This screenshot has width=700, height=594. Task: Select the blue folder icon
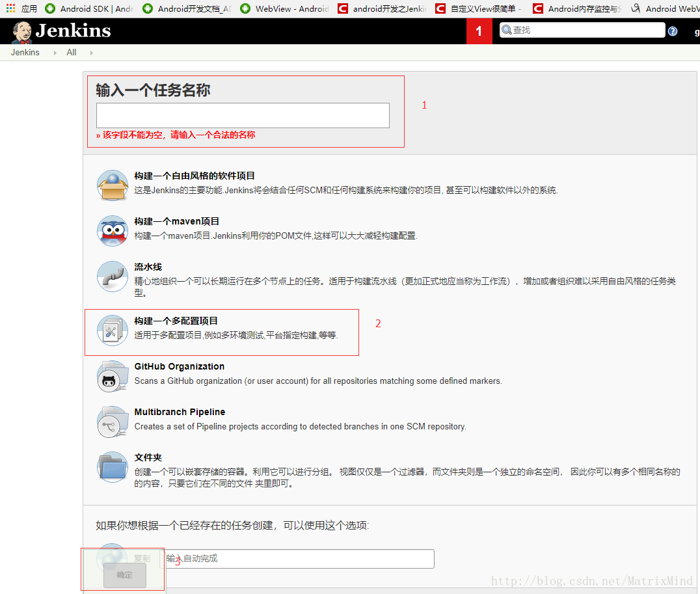click(x=113, y=467)
